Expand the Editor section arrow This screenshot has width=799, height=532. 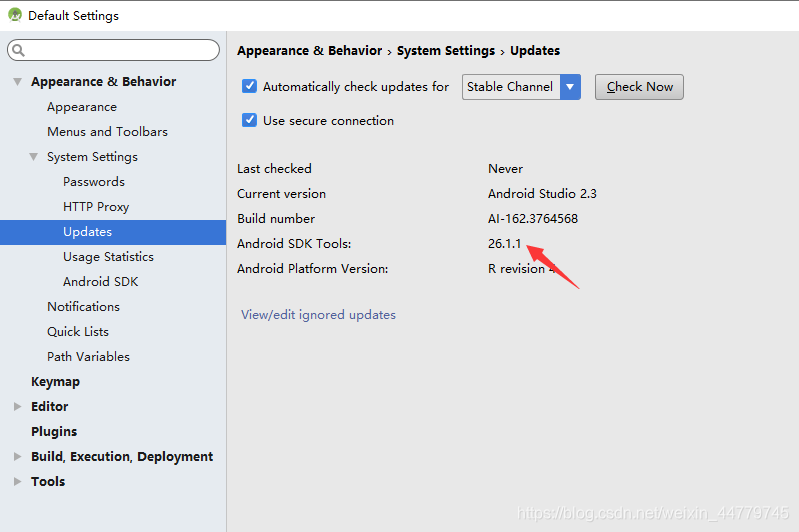pyautogui.click(x=17, y=406)
